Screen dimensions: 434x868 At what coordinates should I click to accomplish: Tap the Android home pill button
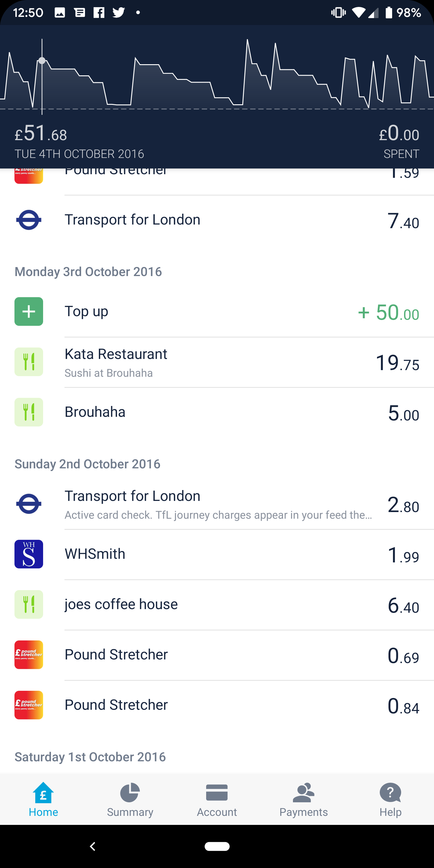coord(217,846)
